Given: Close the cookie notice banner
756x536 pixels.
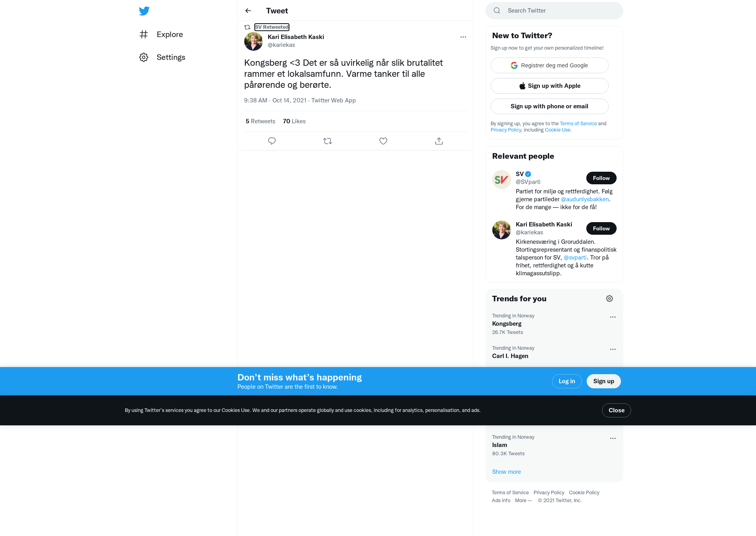Looking at the screenshot, I should pos(617,410).
